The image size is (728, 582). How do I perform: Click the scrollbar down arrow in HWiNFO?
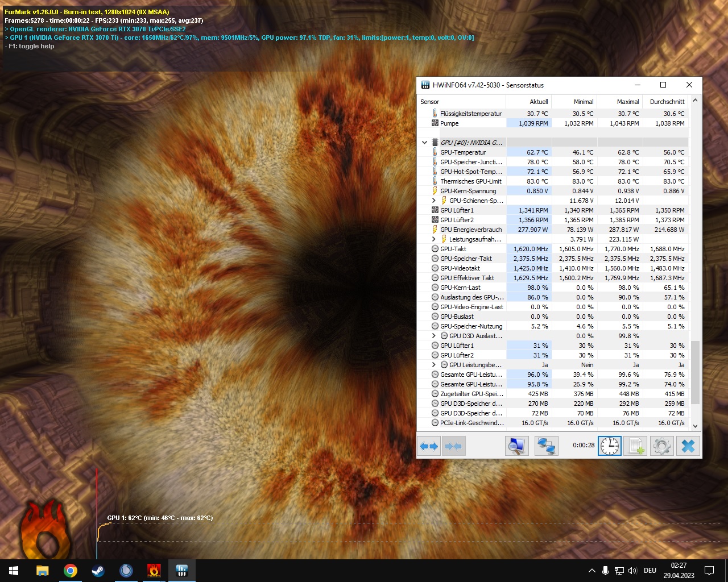pos(695,426)
